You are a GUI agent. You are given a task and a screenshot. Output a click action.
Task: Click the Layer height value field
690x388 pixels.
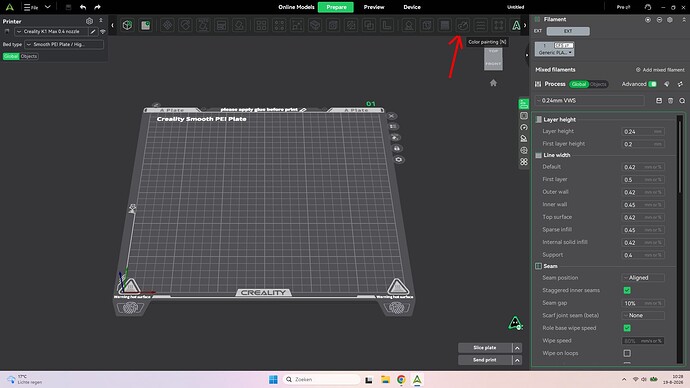tap(643, 132)
